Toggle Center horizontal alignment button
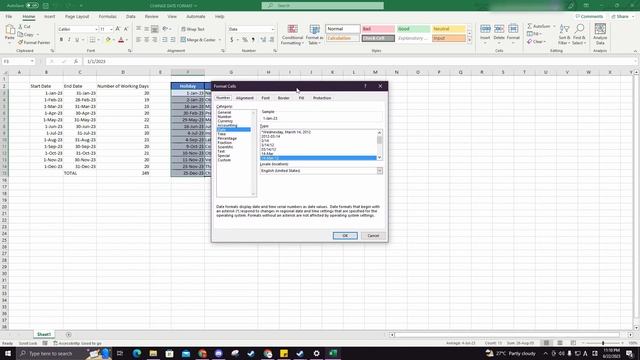Screen dimensions: 640x360 click(147, 40)
